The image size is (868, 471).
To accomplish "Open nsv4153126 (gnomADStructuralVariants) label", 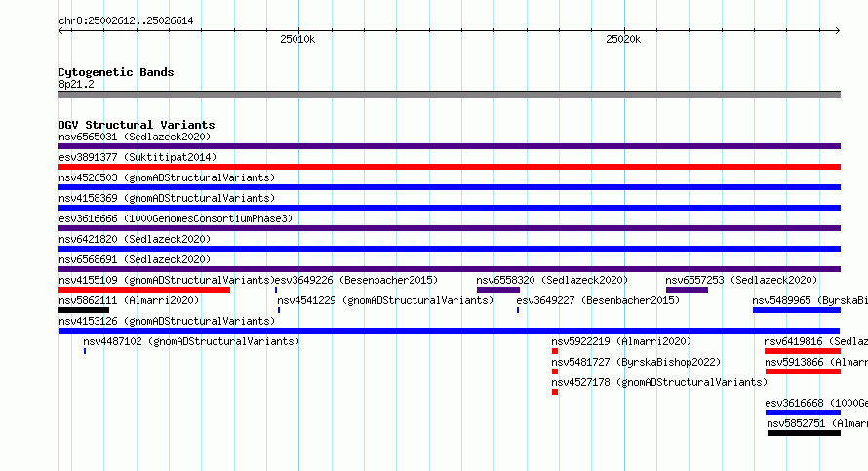I will [167, 321].
